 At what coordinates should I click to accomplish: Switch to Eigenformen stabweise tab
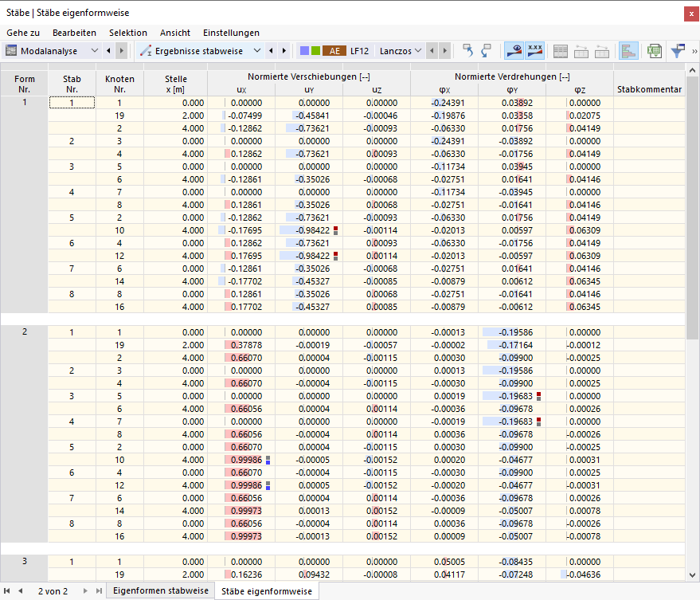pos(161,590)
